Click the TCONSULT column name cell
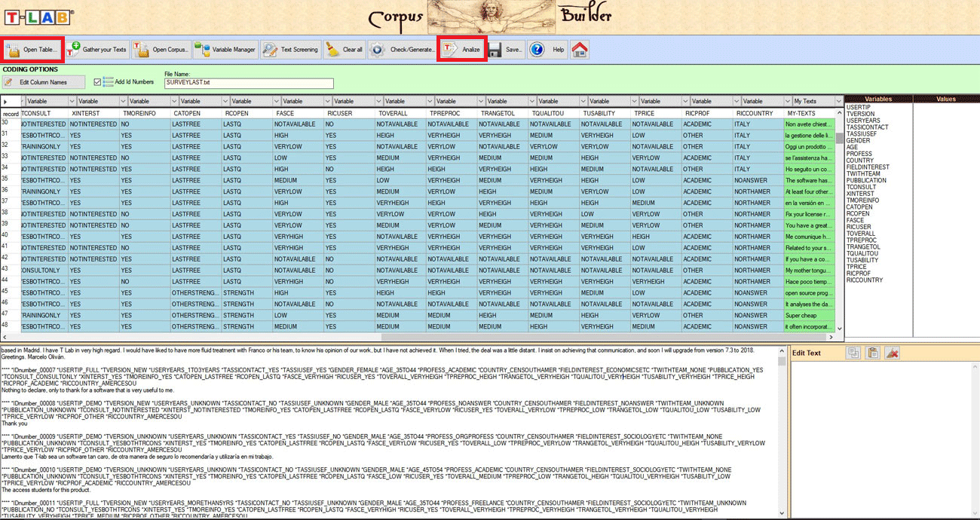This screenshot has width=980, height=520. tap(44, 113)
